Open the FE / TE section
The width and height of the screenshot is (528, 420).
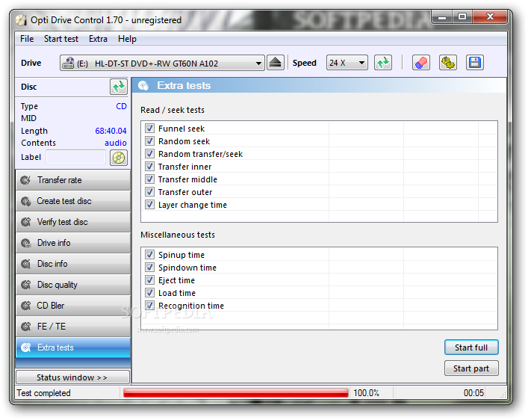[73, 327]
